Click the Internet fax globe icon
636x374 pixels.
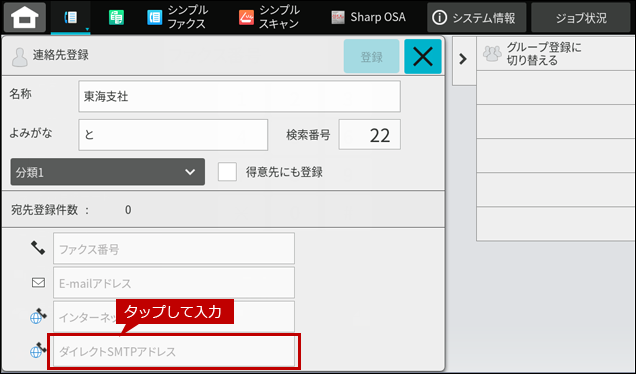38,316
